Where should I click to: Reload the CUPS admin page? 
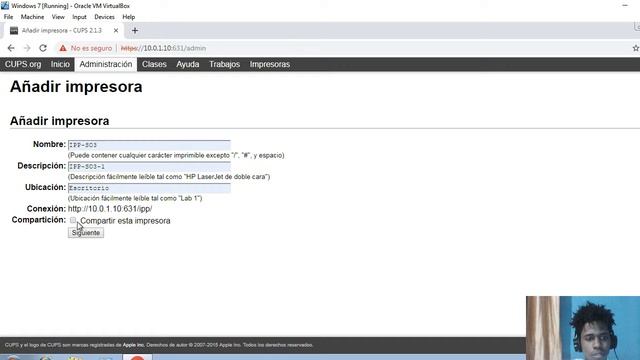pyautogui.click(x=43, y=48)
